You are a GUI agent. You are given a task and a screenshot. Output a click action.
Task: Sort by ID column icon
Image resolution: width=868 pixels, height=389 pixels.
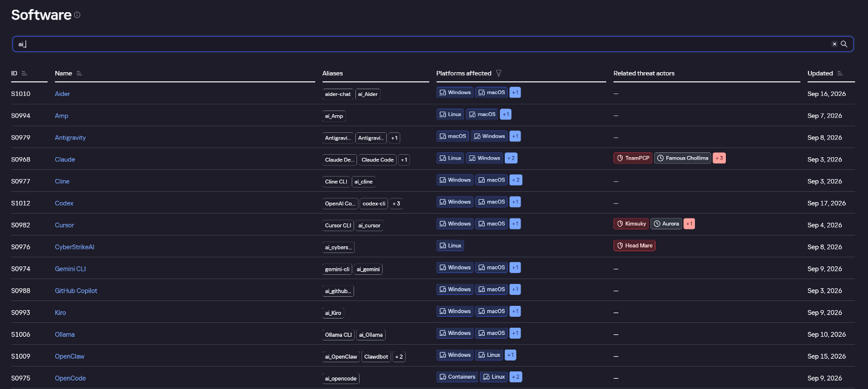coord(24,73)
